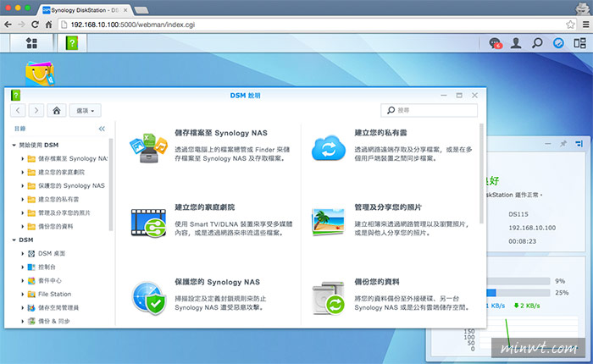Click the 控制台 control panel tree icon
Viewport: 593px width, 364px height.
pyautogui.click(x=31, y=267)
